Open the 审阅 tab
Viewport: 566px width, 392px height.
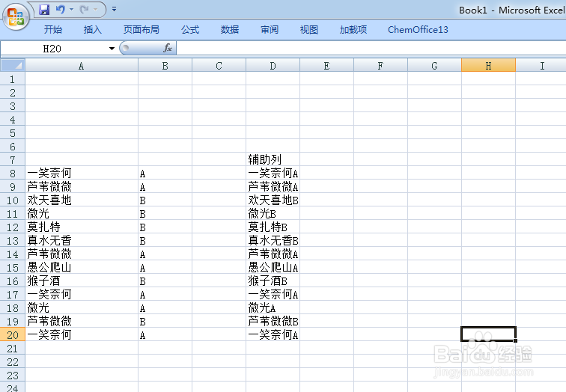[270, 30]
